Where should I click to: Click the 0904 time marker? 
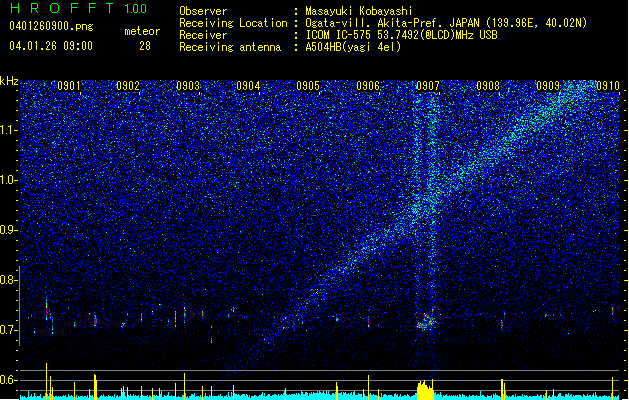[248, 86]
